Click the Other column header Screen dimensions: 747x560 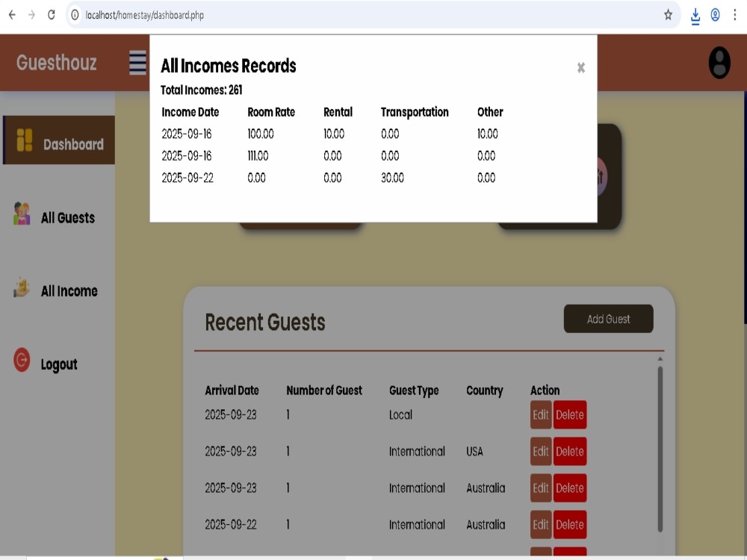pos(490,112)
